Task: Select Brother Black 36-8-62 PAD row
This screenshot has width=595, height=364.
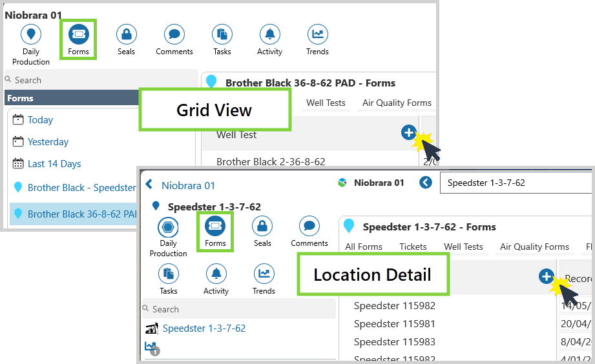Action: tap(74, 214)
